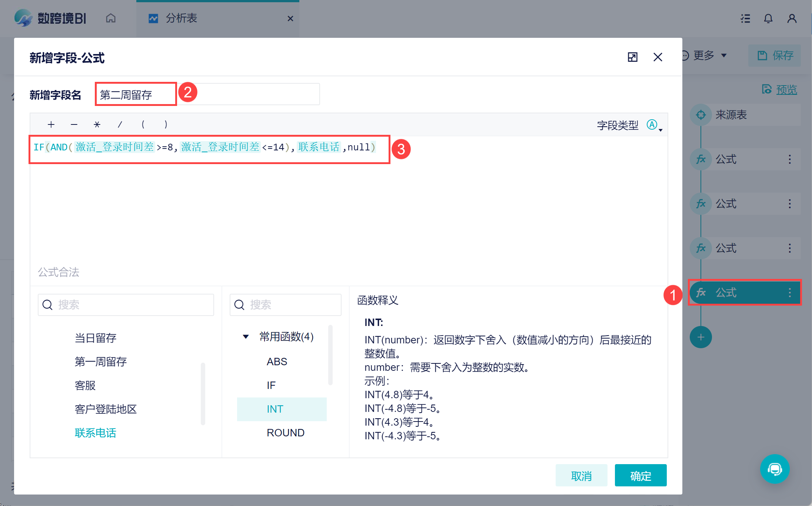Insert the plus operator into formula
812x506 pixels.
[51, 124]
